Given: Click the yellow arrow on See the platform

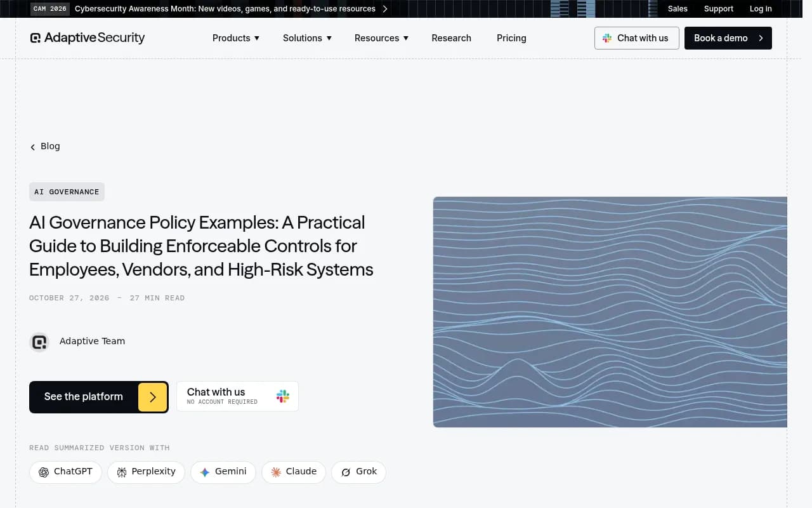Looking at the screenshot, I should pyautogui.click(x=152, y=397).
